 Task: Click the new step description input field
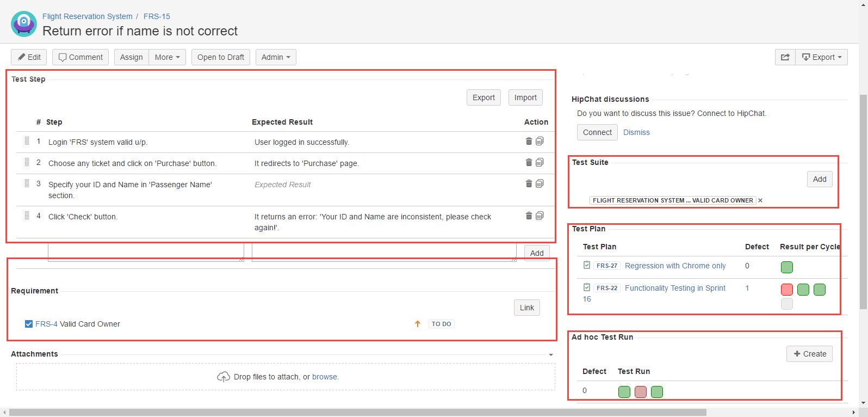tap(146, 253)
